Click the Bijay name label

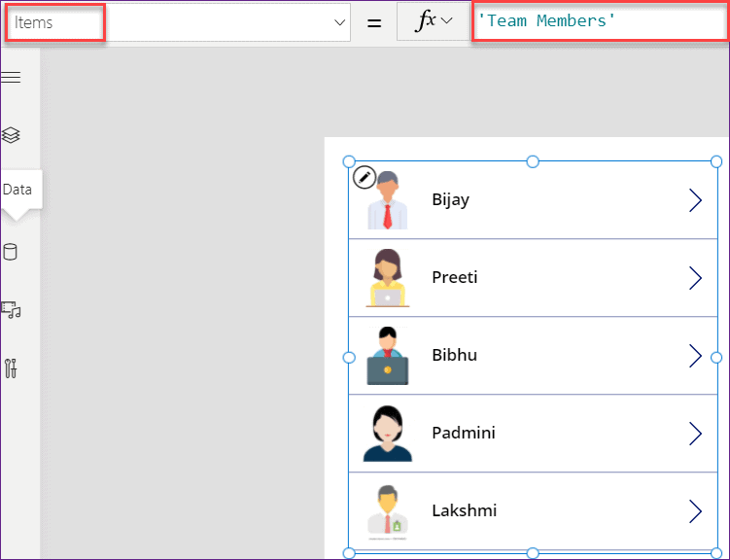point(450,199)
